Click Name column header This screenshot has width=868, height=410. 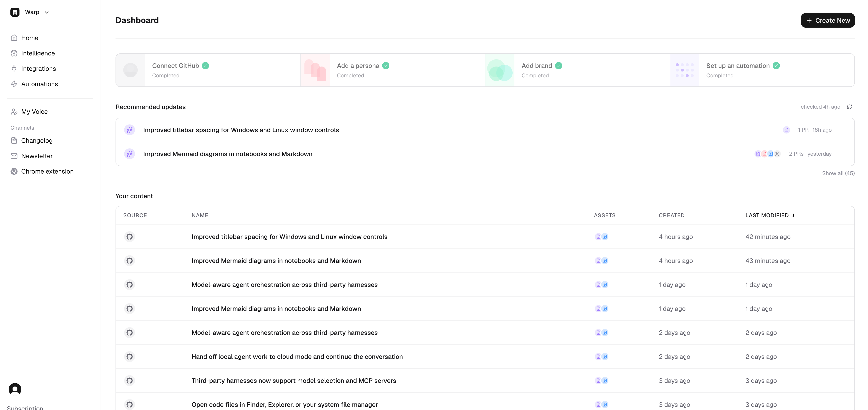[200, 215]
